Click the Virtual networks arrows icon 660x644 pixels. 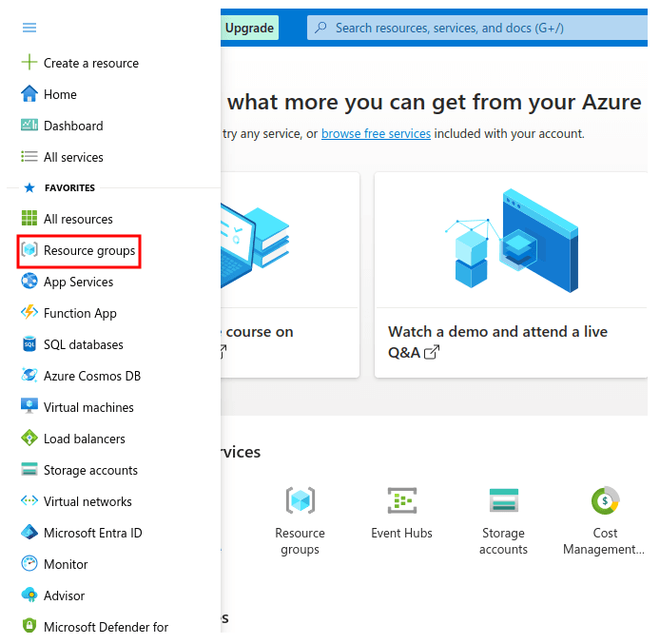tap(29, 501)
